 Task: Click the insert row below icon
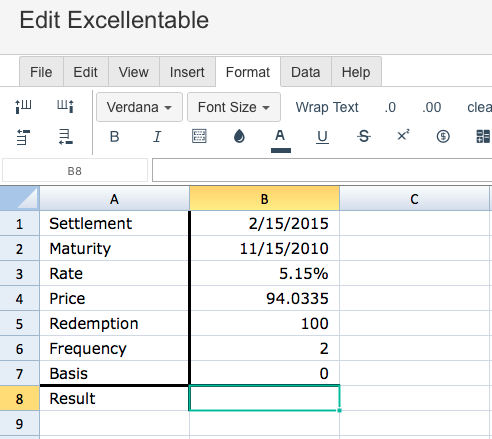65,137
